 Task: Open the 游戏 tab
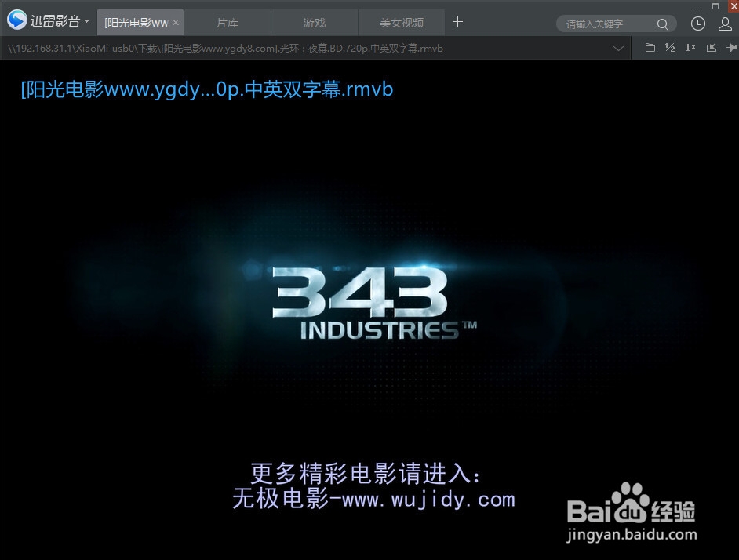(x=315, y=23)
